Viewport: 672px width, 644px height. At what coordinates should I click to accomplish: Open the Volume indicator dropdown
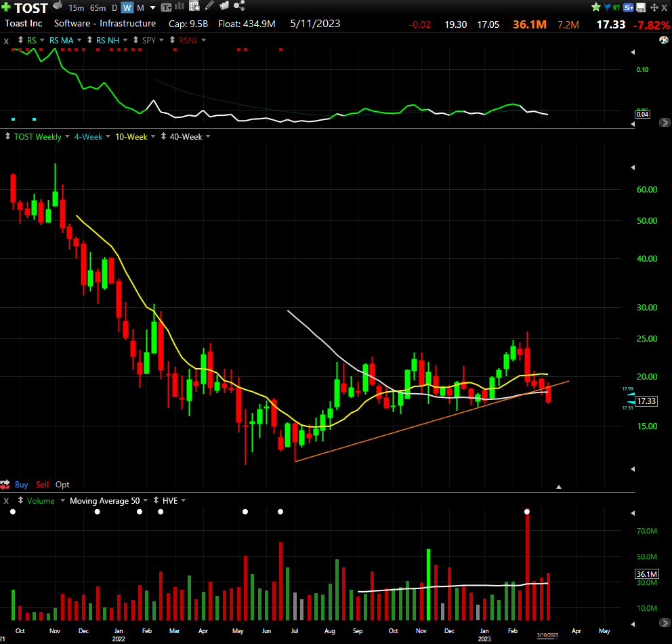click(x=62, y=500)
